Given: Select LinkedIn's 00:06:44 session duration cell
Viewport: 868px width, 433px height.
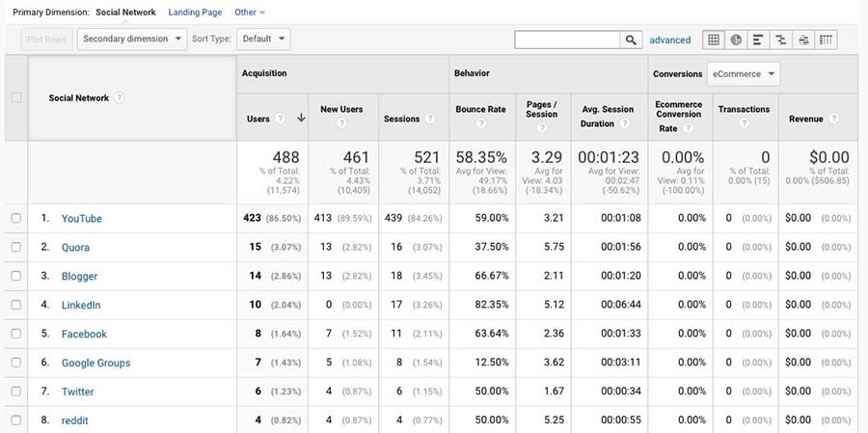Looking at the screenshot, I should point(620,305).
